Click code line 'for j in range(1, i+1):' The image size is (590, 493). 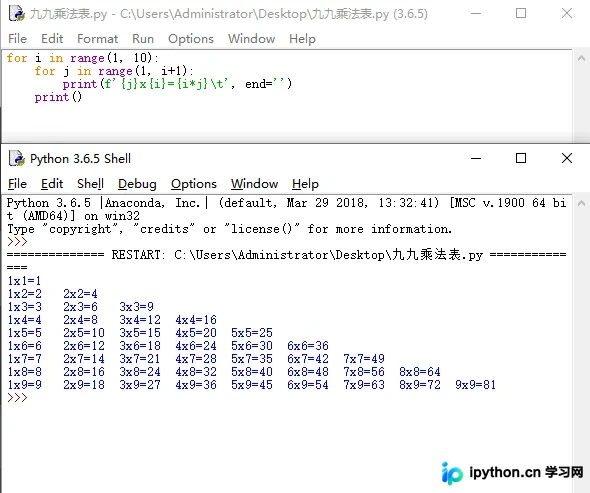tap(114, 71)
